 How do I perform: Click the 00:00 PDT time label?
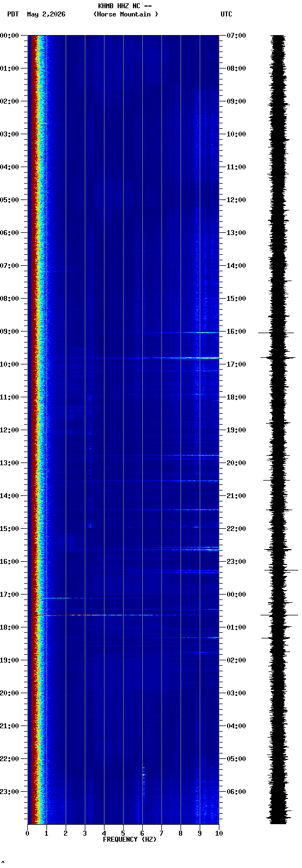(x=9, y=36)
